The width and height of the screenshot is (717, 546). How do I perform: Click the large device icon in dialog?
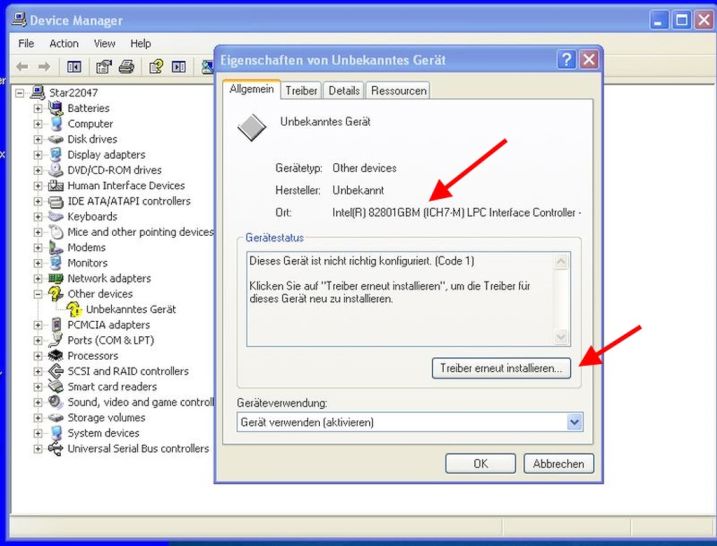[x=251, y=127]
